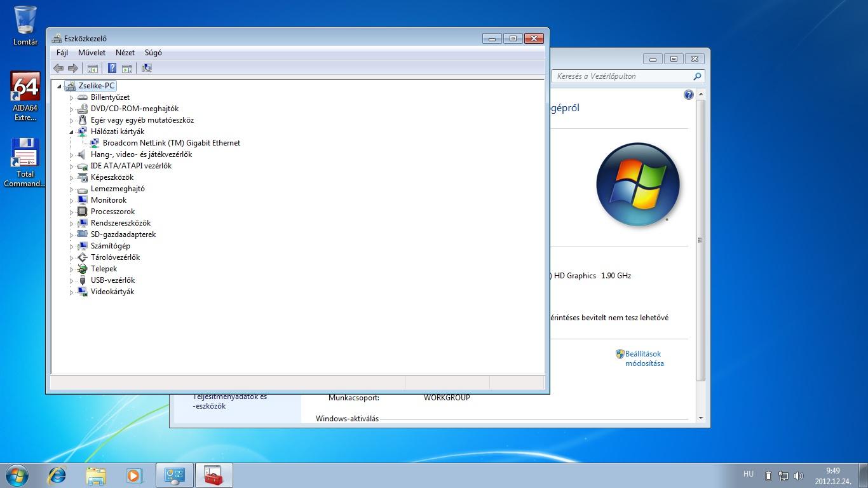The image size is (868, 488).
Task: Select the Lemezmeghajtó disk drive icon
Action: point(82,189)
